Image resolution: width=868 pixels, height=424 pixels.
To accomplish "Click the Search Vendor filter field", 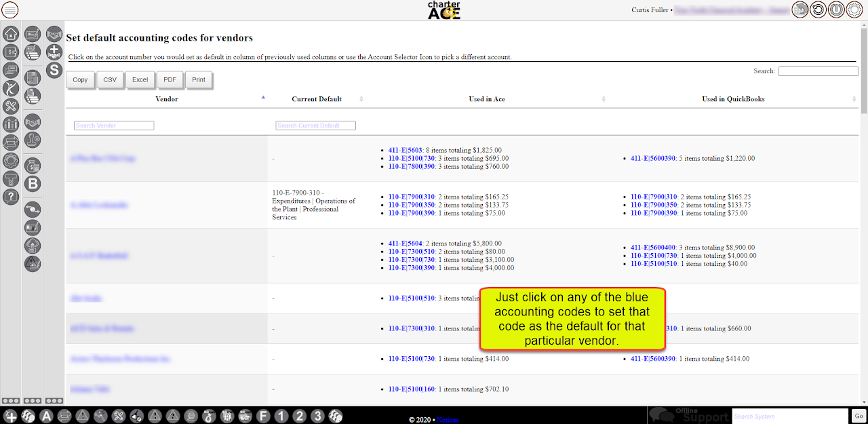I will tap(114, 126).
